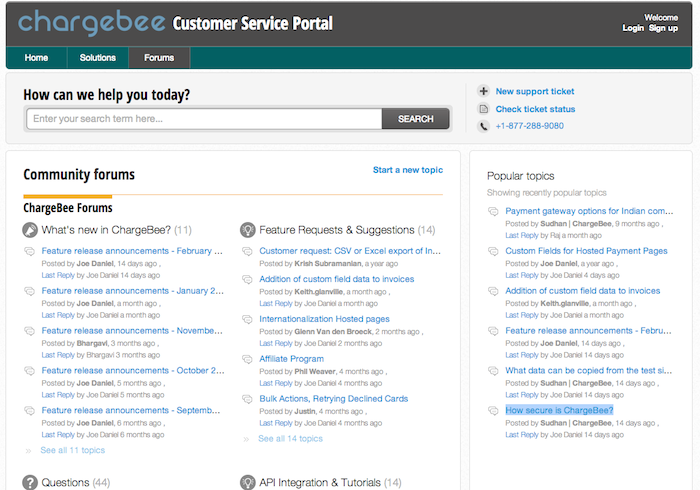Click Last Reply under Custom Fields for Hosted Payment Pages
The image size is (700, 490).
point(522,275)
